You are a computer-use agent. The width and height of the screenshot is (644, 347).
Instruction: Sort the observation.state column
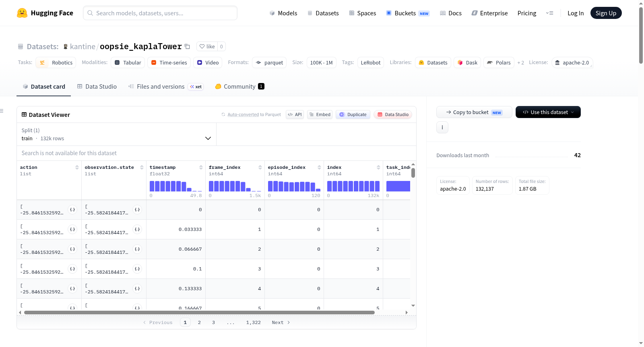[x=142, y=167]
